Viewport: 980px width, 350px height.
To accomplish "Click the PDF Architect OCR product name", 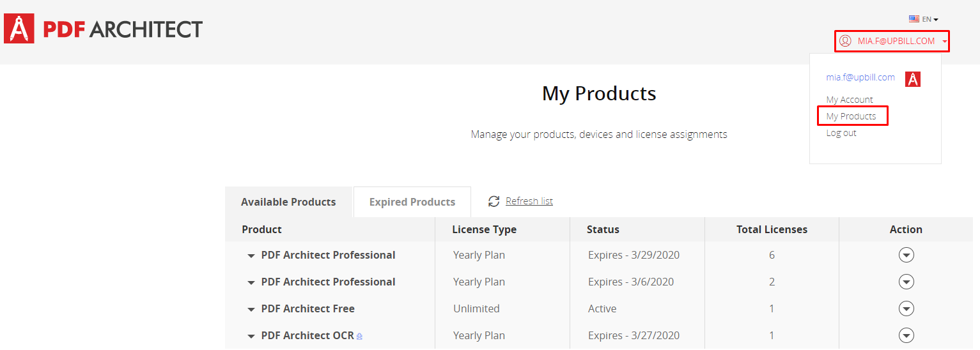I will (307, 335).
